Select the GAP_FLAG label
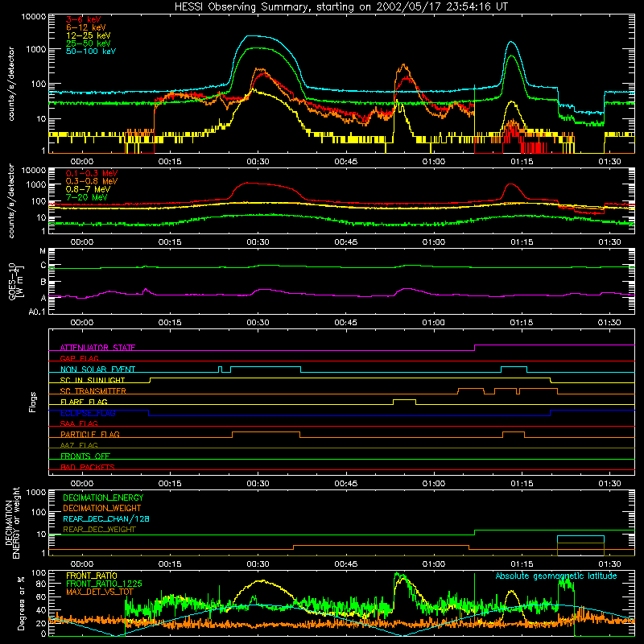Screen dimensions: 644x644 pyautogui.click(x=79, y=358)
